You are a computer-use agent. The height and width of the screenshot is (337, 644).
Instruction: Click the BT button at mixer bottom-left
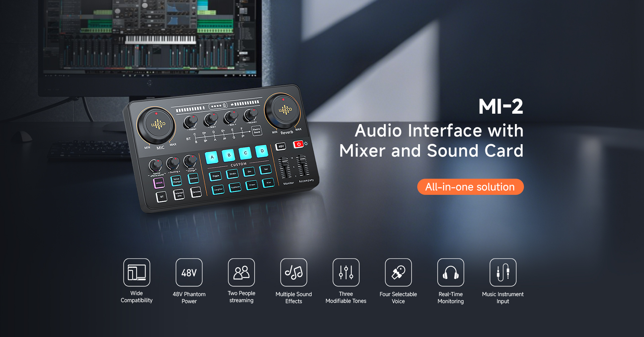[x=162, y=196]
